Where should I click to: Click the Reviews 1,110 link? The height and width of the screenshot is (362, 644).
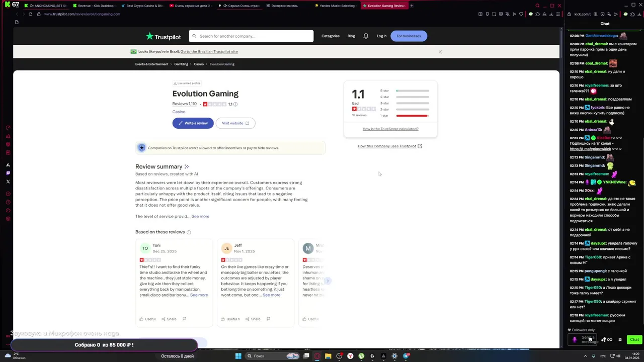(185, 104)
